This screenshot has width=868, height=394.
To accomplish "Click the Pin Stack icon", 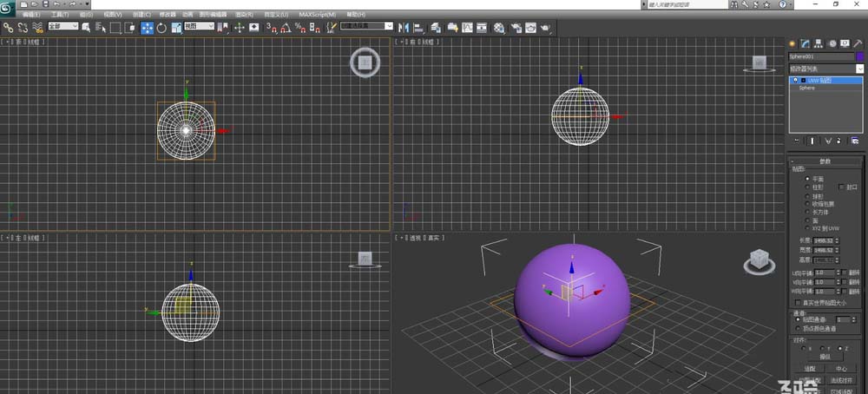I will [797, 141].
